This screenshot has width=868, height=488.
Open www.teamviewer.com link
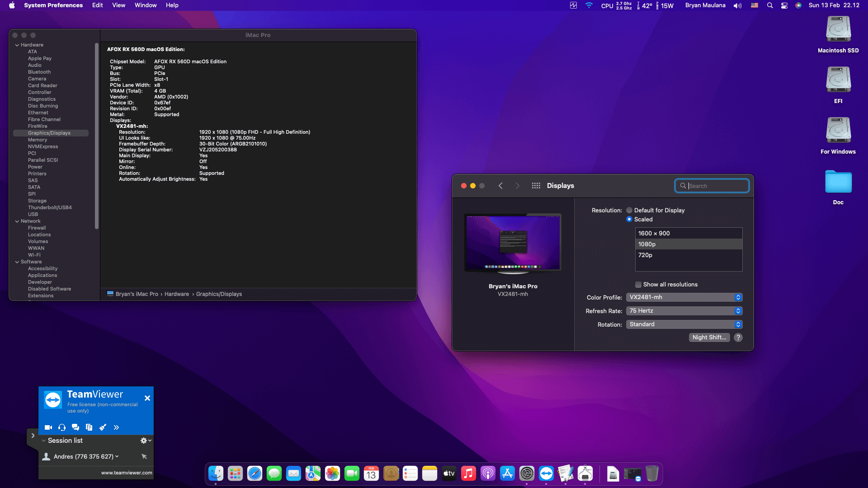(x=127, y=473)
